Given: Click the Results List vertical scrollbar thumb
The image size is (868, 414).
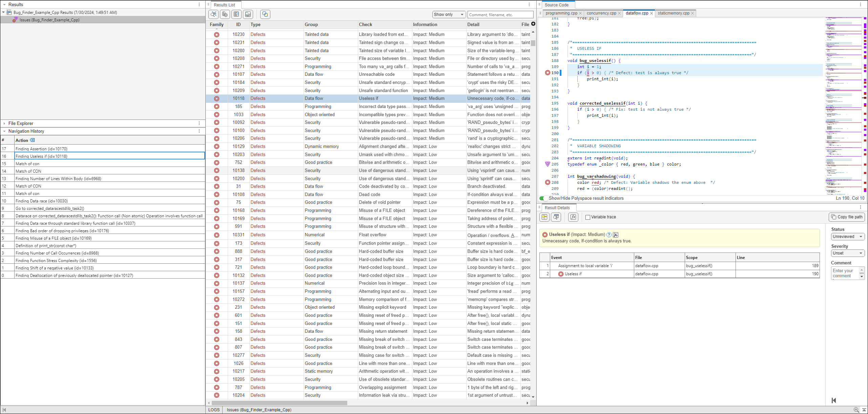Looking at the screenshot, I should coord(533,43).
